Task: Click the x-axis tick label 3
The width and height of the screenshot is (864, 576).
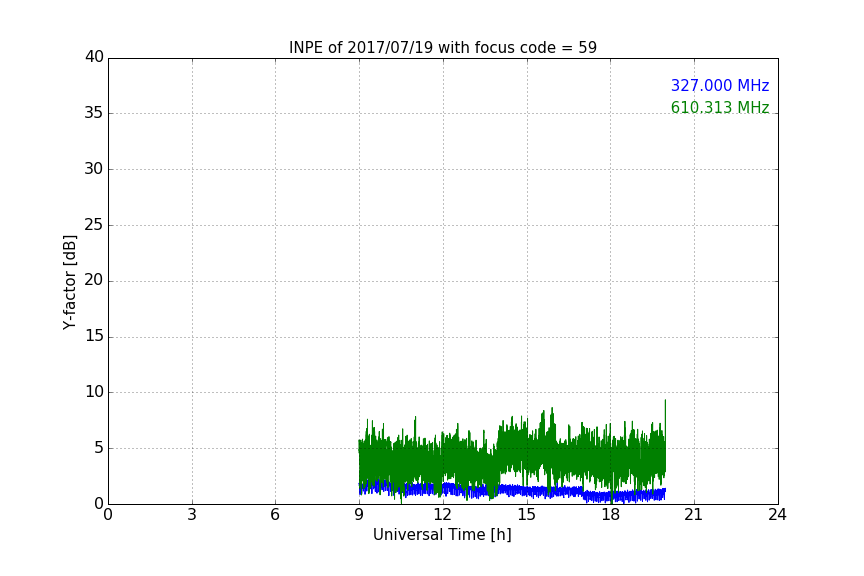Action: click(x=192, y=515)
